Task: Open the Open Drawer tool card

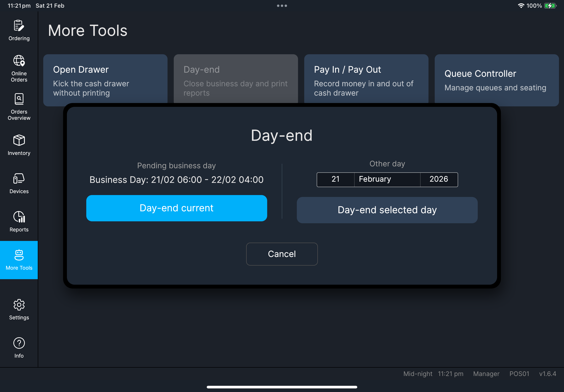Action: click(105, 80)
